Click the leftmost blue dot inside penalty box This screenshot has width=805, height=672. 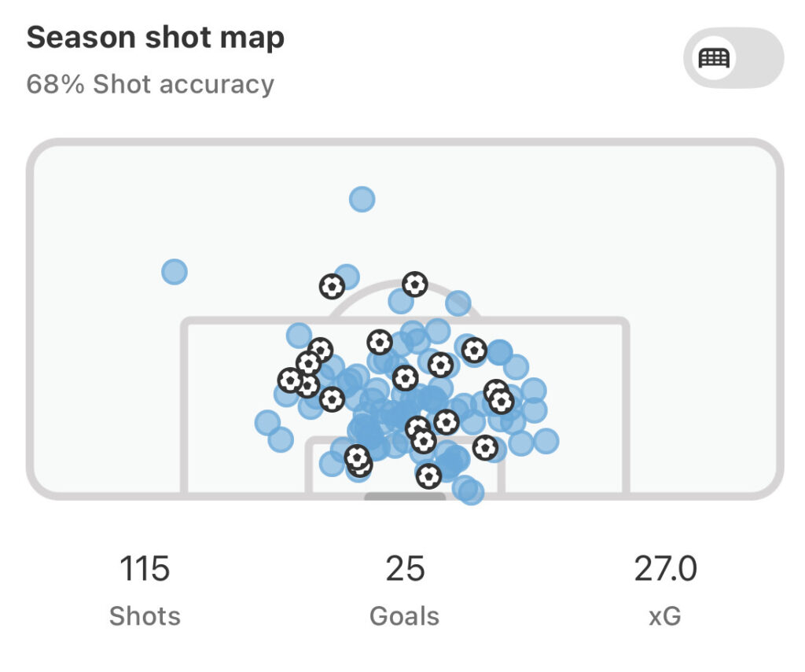click(x=267, y=423)
